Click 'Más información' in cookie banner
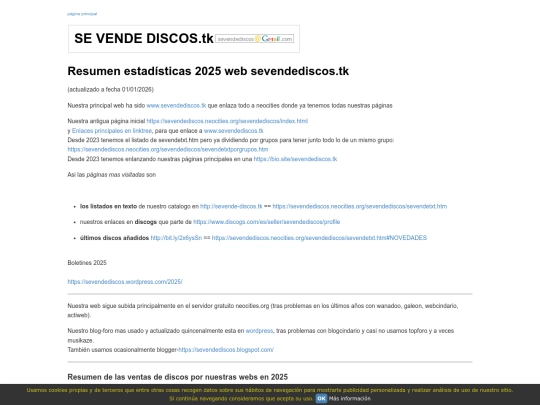 coord(350,399)
